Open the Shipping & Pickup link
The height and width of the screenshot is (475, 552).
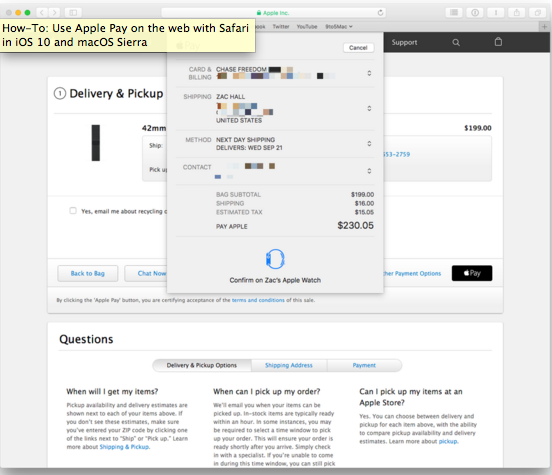point(125,447)
